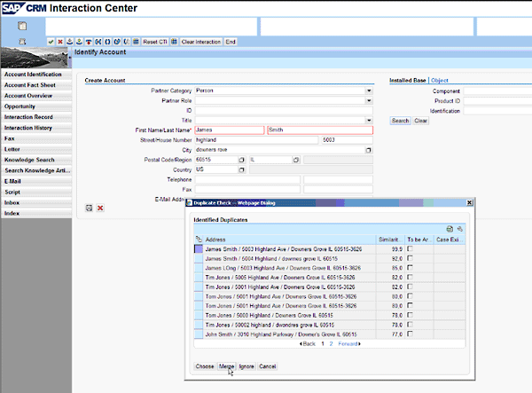Expand the Partner Role dropdown

(368, 100)
